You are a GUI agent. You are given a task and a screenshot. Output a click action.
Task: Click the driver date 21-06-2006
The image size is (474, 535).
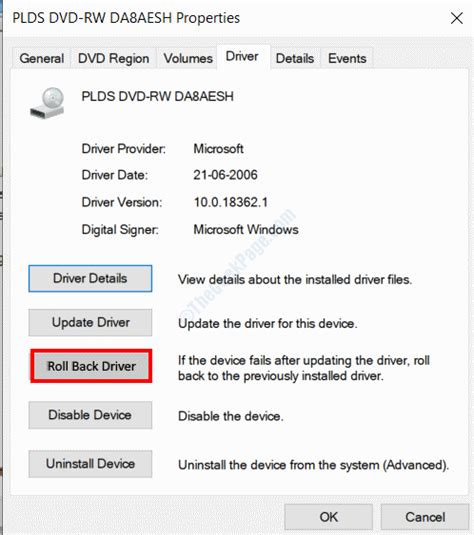click(225, 175)
